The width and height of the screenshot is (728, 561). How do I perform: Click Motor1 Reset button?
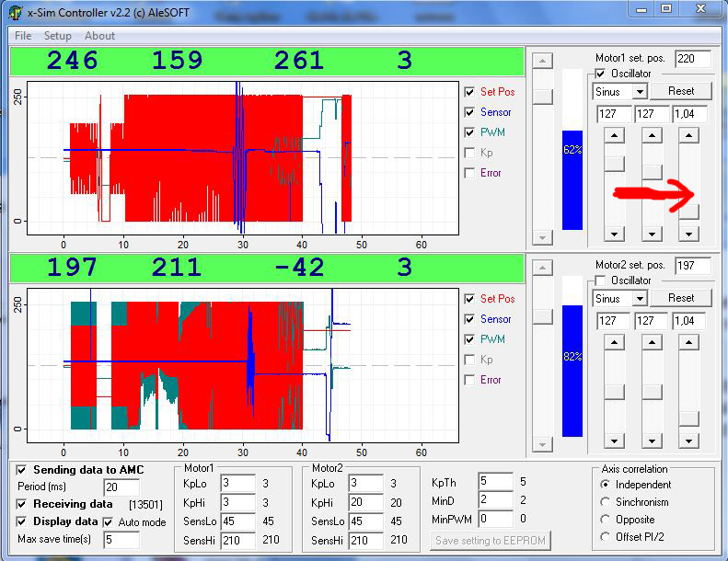[681, 91]
